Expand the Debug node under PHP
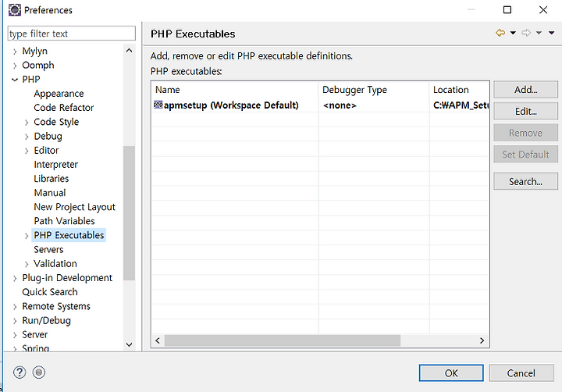This screenshot has height=392, width=562. point(27,137)
